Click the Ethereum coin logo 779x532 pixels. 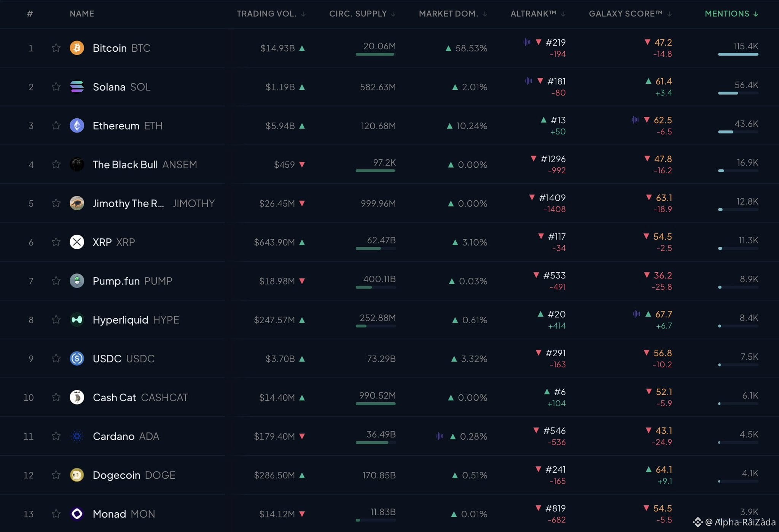[x=77, y=125]
